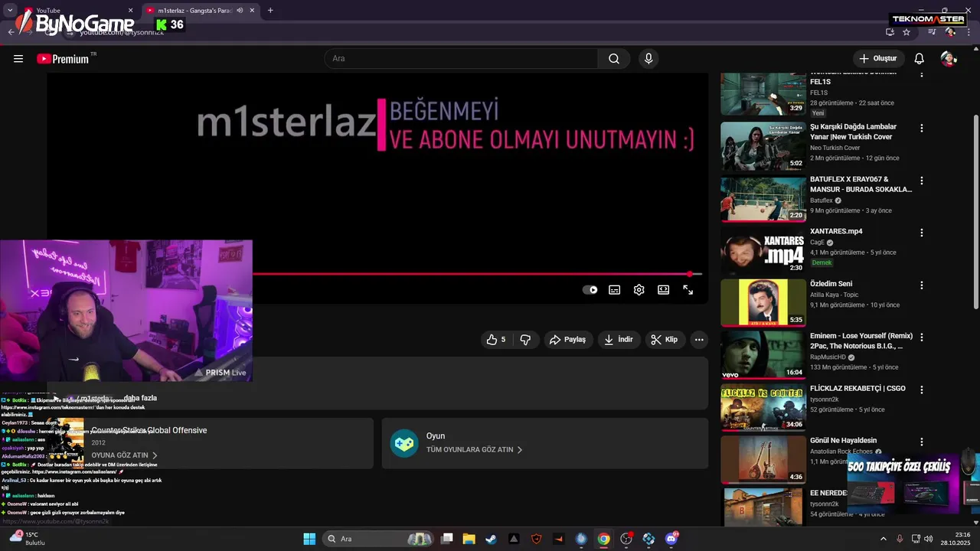The image size is (980, 551).
Task: Like the video with thumbs up
Action: point(496,340)
